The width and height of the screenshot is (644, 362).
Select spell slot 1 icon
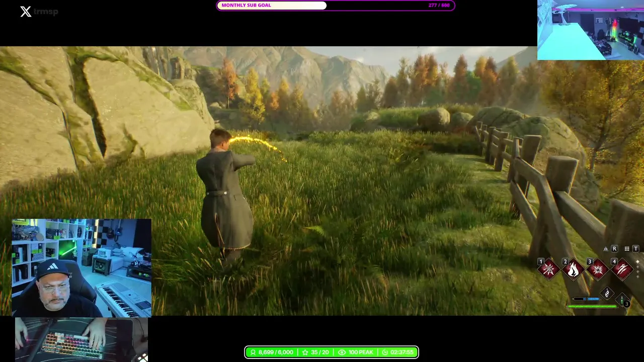pos(549,269)
